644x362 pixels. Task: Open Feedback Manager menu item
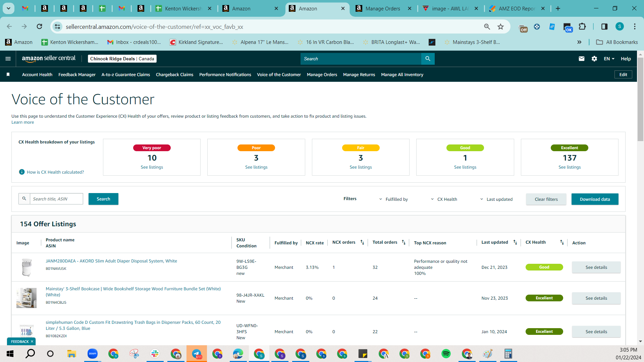coord(77,74)
